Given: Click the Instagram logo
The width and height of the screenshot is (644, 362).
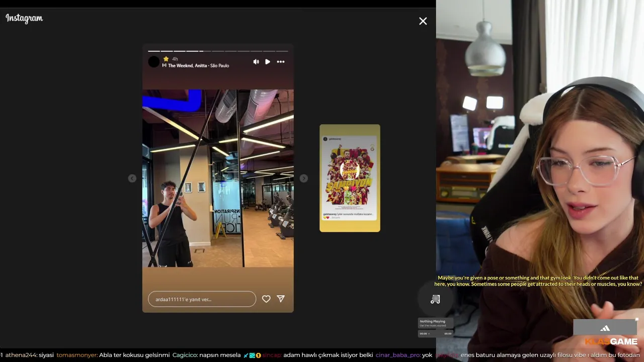Looking at the screenshot, I should tap(24, 18).
